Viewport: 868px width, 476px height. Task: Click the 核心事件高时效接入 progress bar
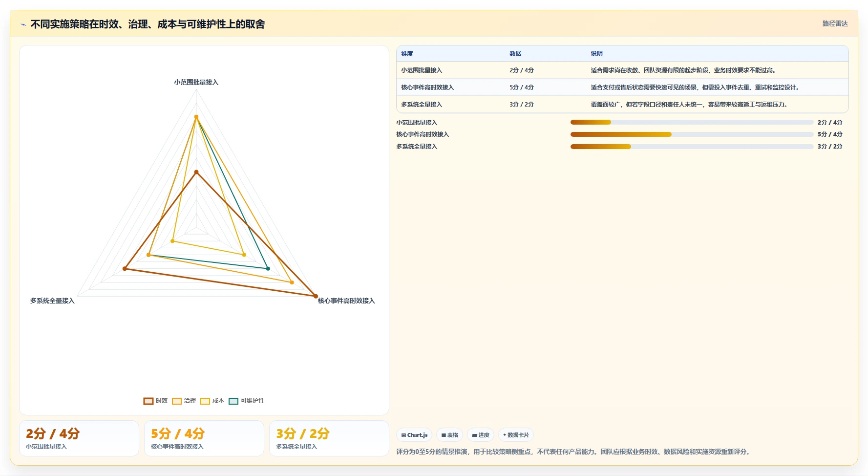(x=692, y=134)
